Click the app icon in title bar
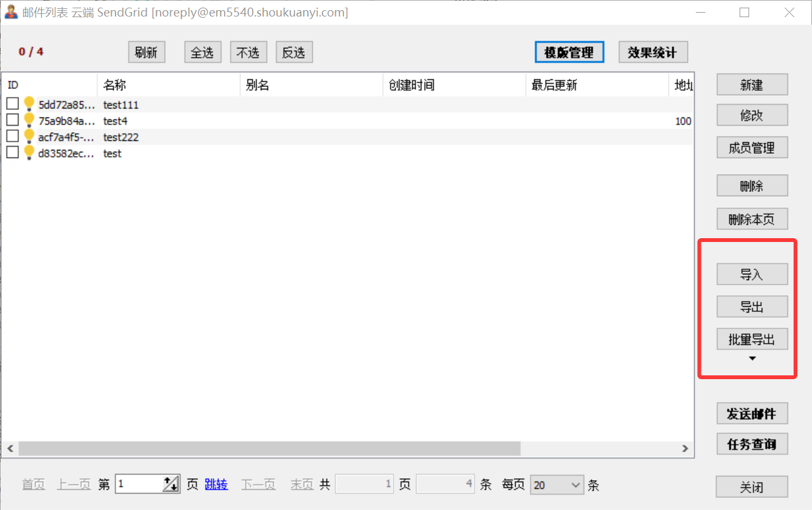This screenshot has width=812, height=510. coord(11,12)
